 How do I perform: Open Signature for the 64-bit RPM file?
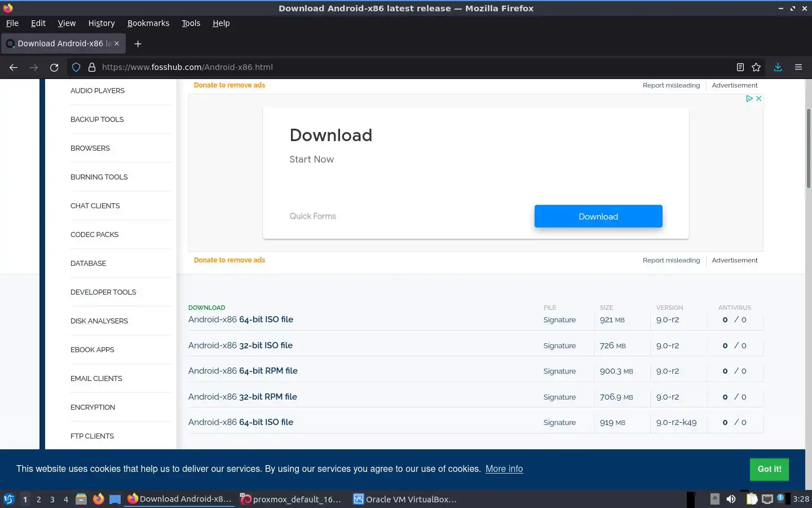pos(559,371)
